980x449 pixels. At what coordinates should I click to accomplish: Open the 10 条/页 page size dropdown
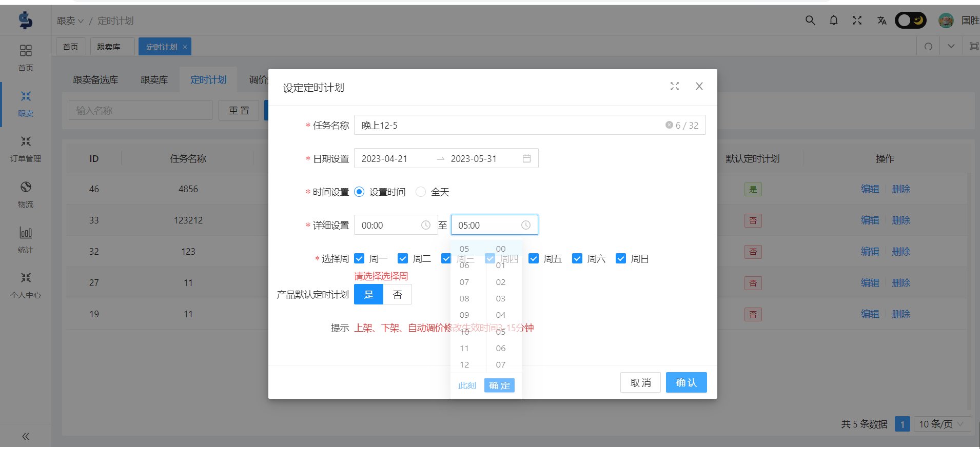point(942,424)
